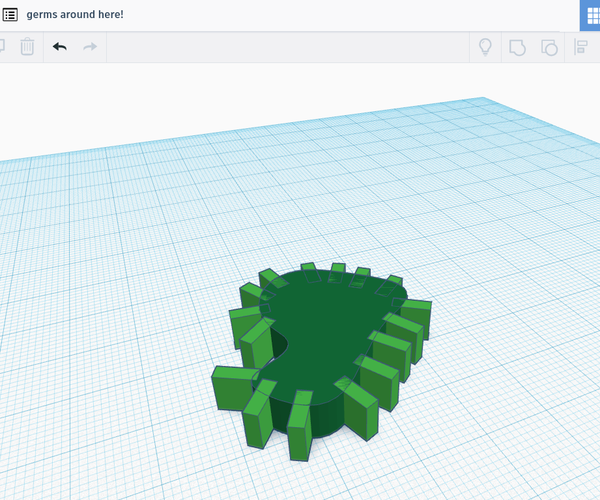
Task: Ungroup the selected shapes
Action: [x=549, y=47]
